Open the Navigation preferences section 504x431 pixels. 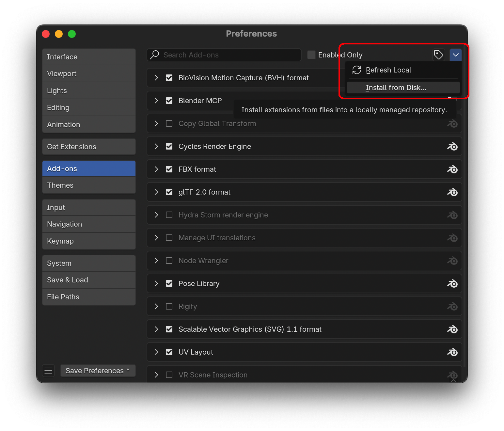point(89,224)
